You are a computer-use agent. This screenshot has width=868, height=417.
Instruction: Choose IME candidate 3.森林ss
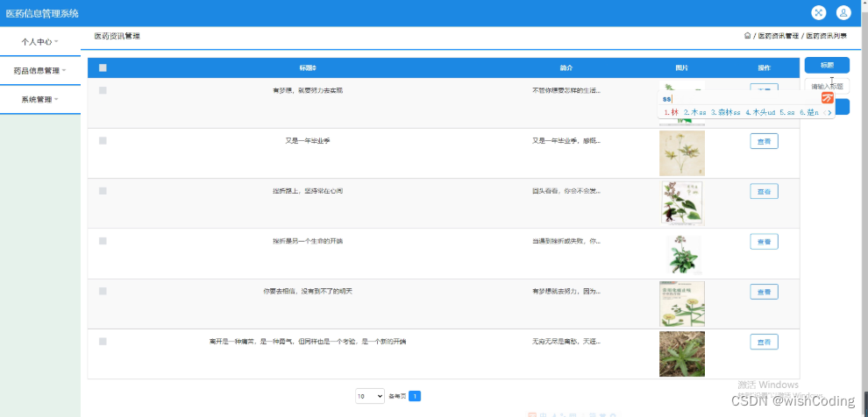[726, 112]
